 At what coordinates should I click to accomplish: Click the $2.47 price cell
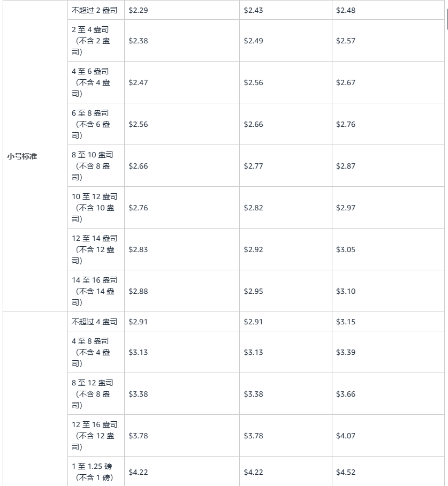point(138,82)
